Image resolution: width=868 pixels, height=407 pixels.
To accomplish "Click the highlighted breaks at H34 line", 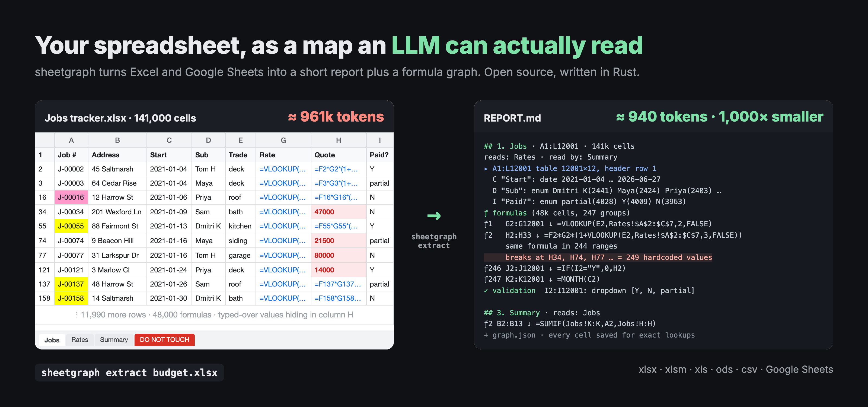I will [598, 257].
